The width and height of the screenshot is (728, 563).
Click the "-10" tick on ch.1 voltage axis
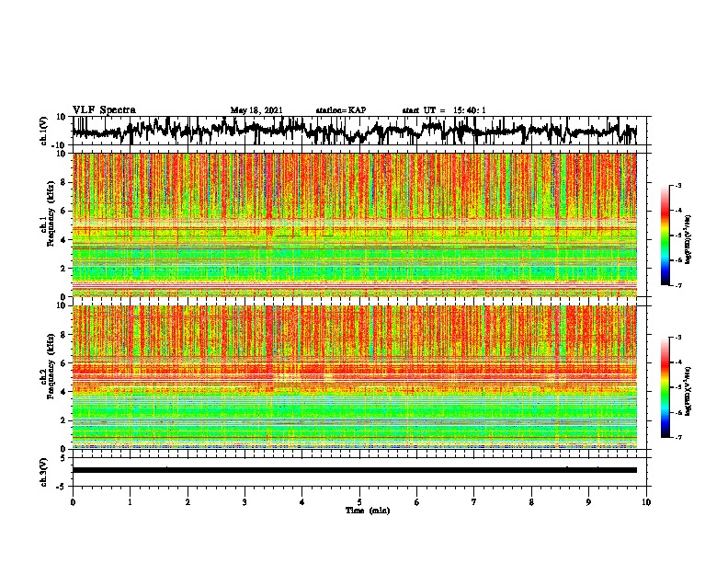59,145
